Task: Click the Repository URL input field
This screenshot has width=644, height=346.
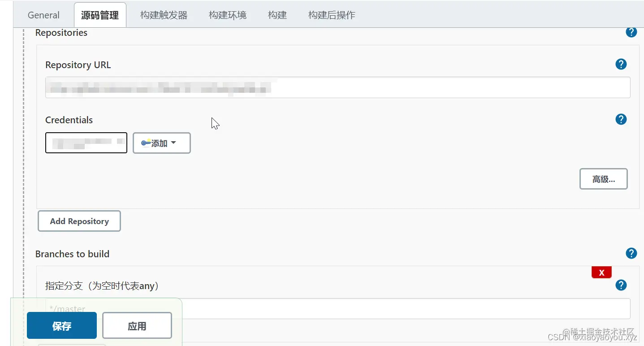Action: tap(337, 87)
